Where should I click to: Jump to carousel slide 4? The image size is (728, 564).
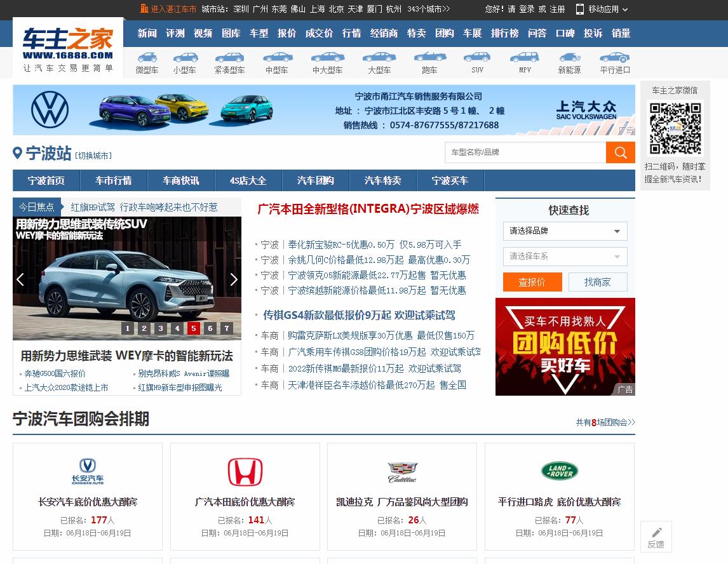(x=177, y=328)
